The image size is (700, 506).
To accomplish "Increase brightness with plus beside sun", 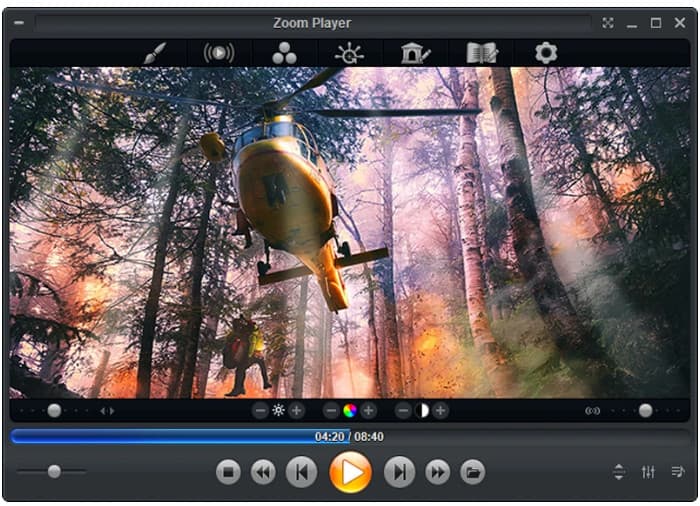I will click(296, 410).
